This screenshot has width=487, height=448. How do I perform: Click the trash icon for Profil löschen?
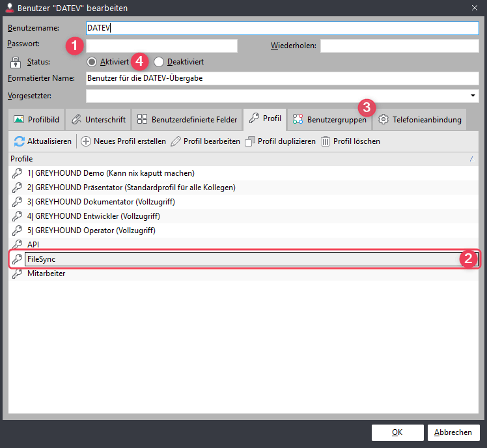click(x=325, y=141)
